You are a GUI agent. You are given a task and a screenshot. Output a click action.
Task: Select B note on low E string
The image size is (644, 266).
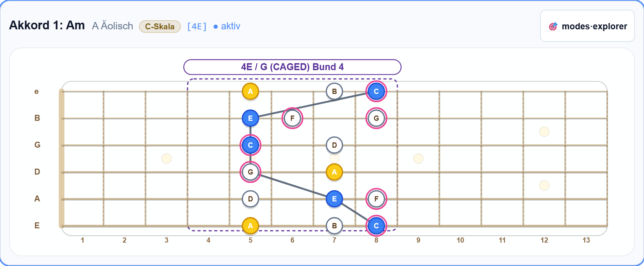click(334, 226)
